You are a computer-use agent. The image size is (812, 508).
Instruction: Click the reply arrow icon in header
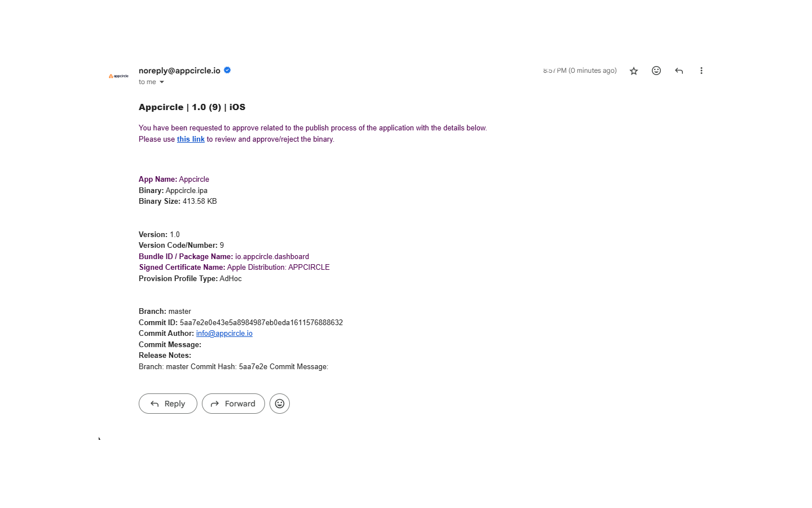pos(679,71)
